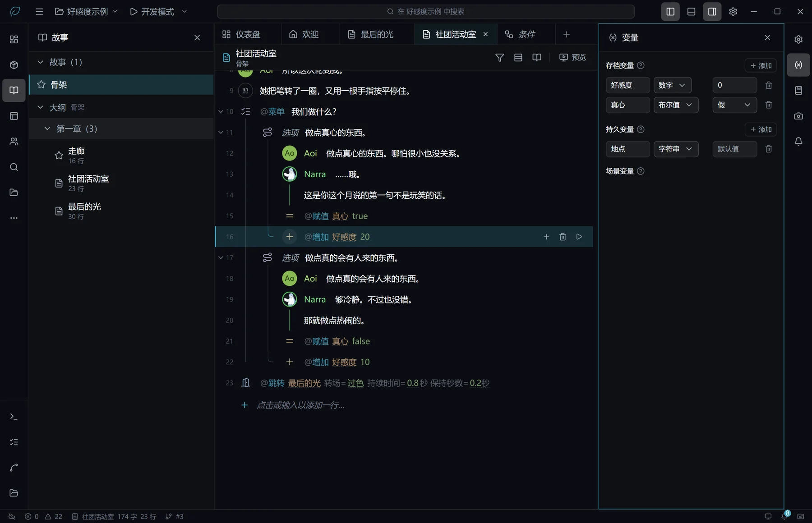Open the characters people icon in sidebar
Screen dimensions: 812x523
[14, 142]
